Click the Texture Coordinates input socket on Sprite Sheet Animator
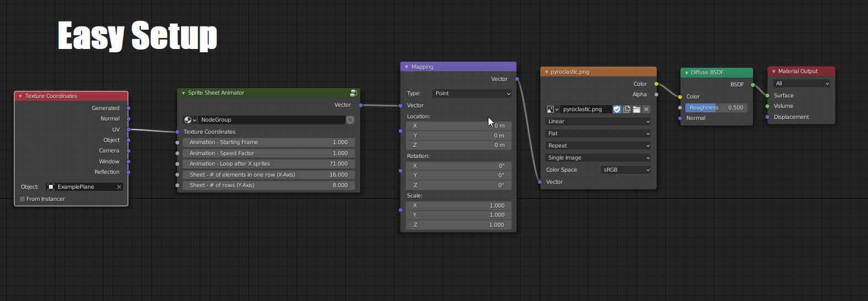The width and height of the screenshot is (868, 301). pyautogui.click(x=177, y=132)
